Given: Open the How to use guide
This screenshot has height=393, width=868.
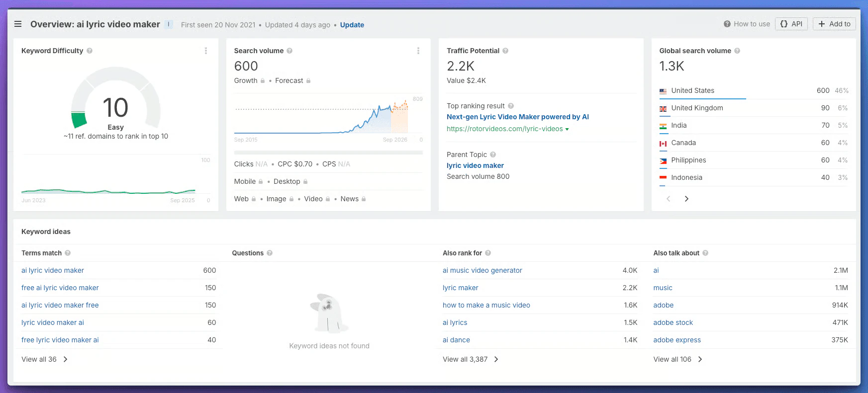Looking at the screenshot, I should pyautogui.click(x=747, y=24).
